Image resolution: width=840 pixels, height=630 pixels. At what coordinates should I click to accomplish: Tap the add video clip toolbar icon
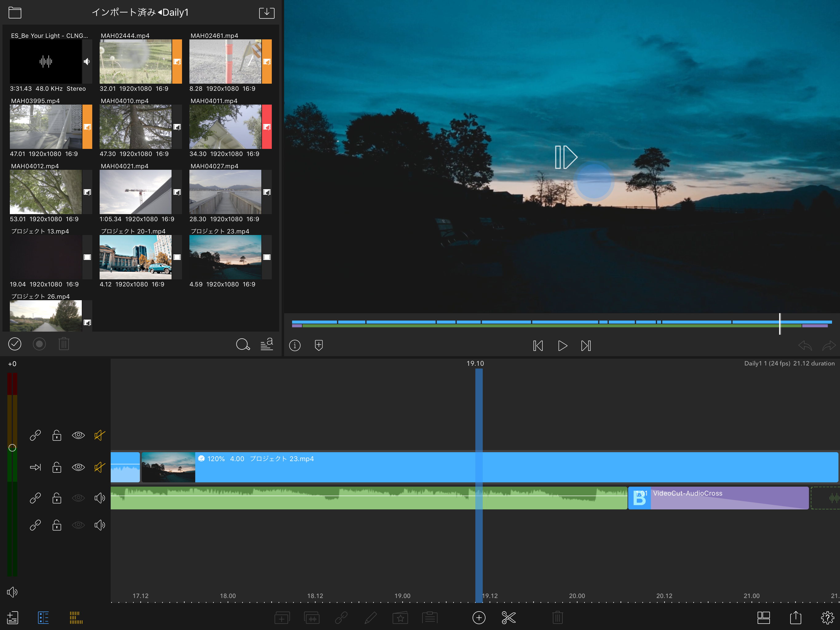(282, 618)
